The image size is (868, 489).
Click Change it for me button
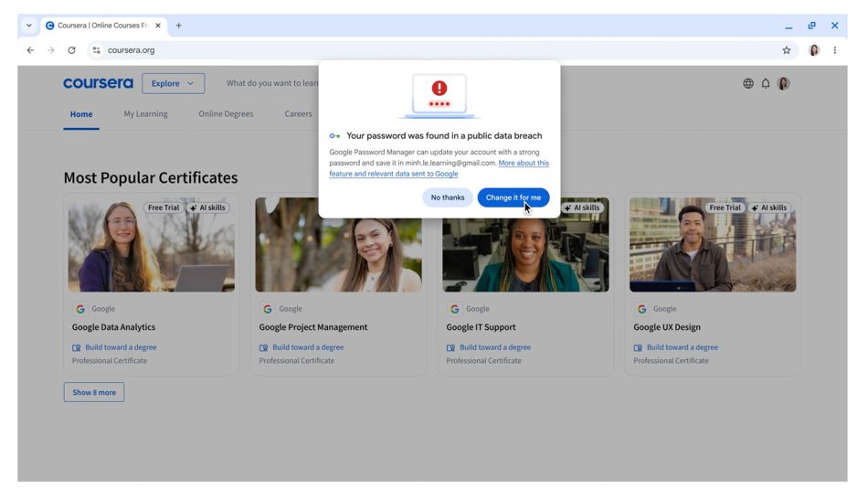(x=513, y=197)
